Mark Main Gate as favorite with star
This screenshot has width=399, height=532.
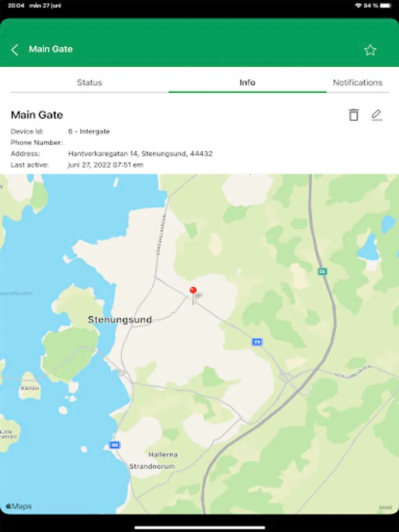[370, 50]
